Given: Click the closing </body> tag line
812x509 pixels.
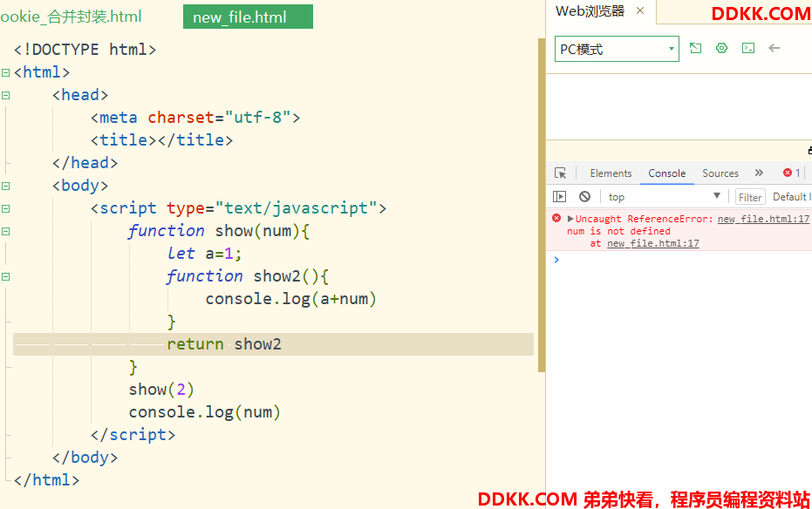Looking at the screenshot, I should (x=85, y=458).
